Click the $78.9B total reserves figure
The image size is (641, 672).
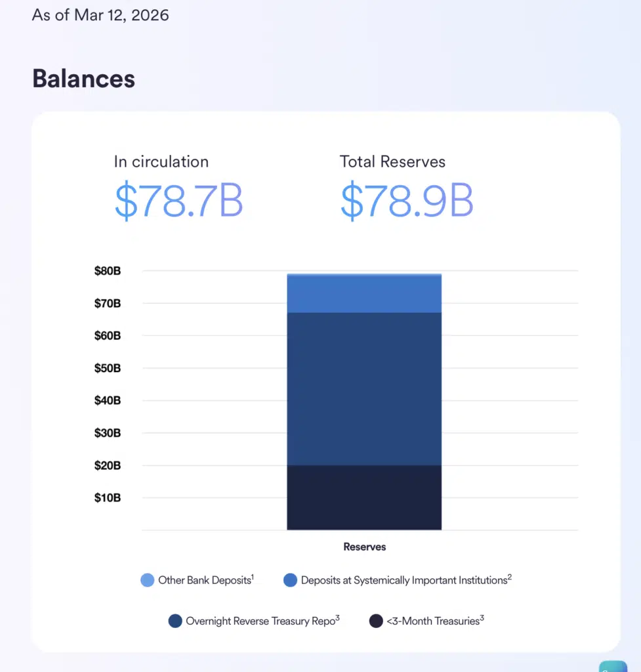(x=407, y=201)
